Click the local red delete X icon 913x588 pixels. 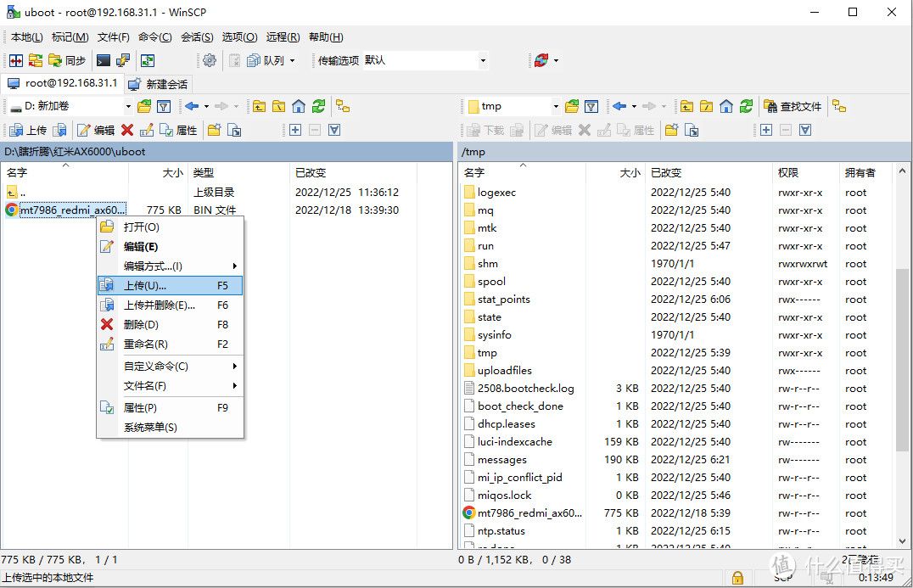pyautogui.click(x=127, y=131)
